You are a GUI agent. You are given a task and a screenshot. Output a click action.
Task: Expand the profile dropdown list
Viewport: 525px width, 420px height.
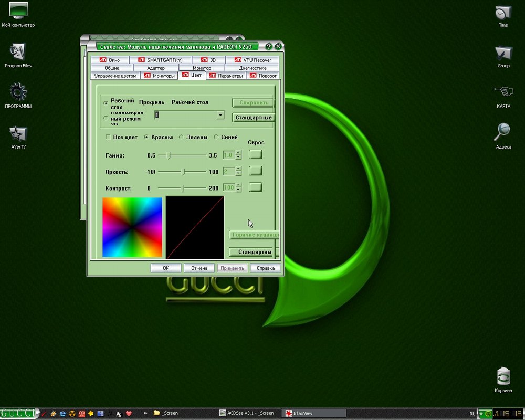point(220,115)
